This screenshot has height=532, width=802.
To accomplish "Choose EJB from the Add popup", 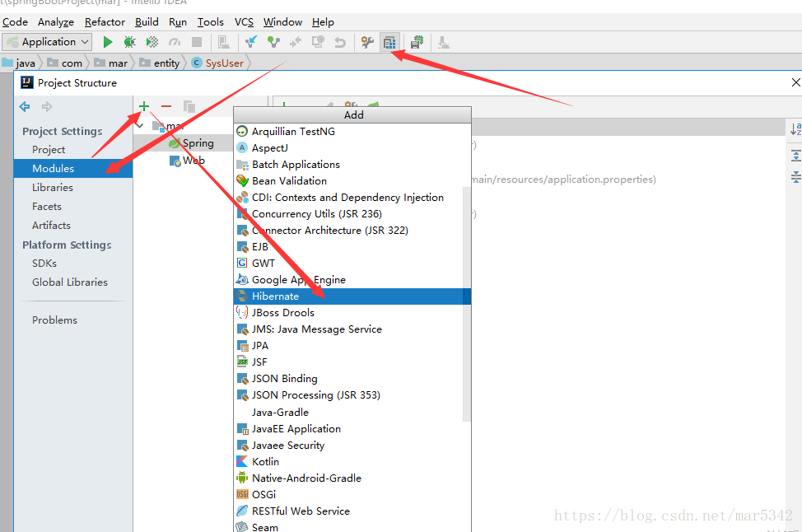I will [x=348, y=246].
